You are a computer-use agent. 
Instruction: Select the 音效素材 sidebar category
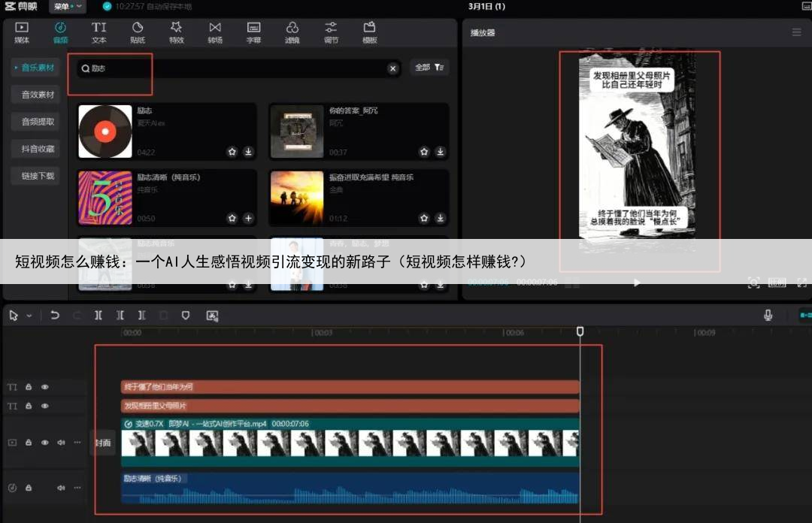38,95
